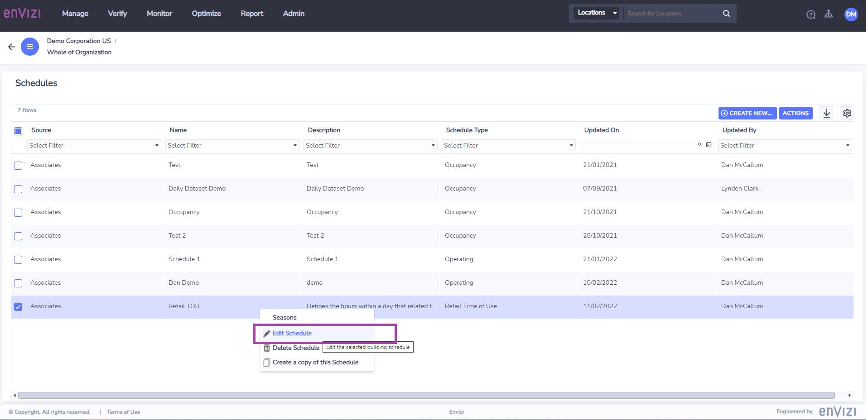Image resolution: width=868 pixels, height=420 pixels.
Task: Click the Edit Schedule pencil icon
Action: click(x=267, y=334)
